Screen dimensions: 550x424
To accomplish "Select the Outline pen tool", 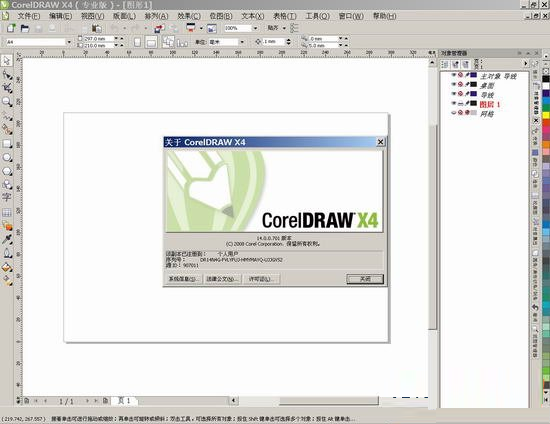I will point(7,253).
